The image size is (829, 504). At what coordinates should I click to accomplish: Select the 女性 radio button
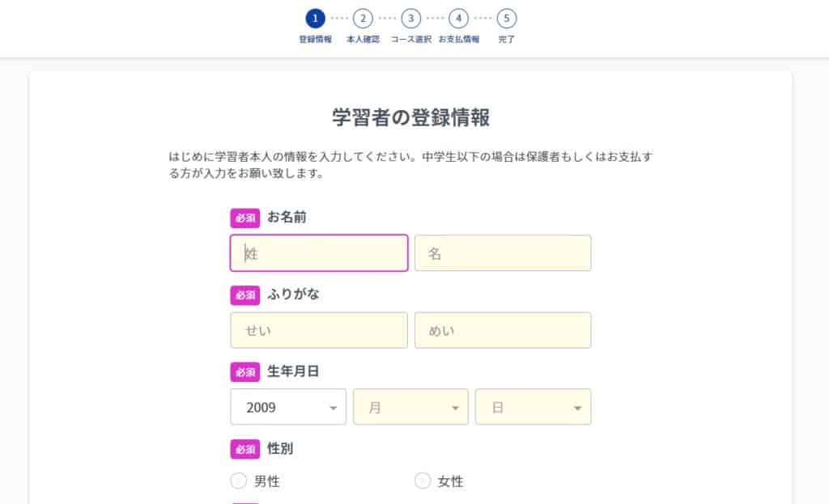423,481
